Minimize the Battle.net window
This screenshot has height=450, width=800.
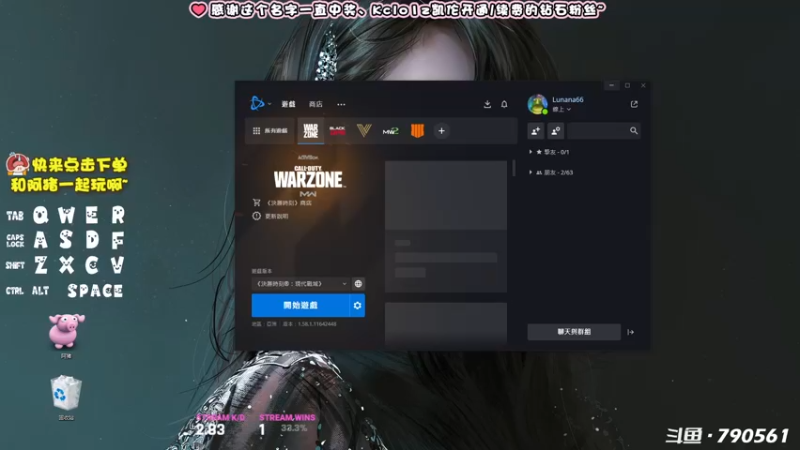pyautogui.click(x=611, y=85)
